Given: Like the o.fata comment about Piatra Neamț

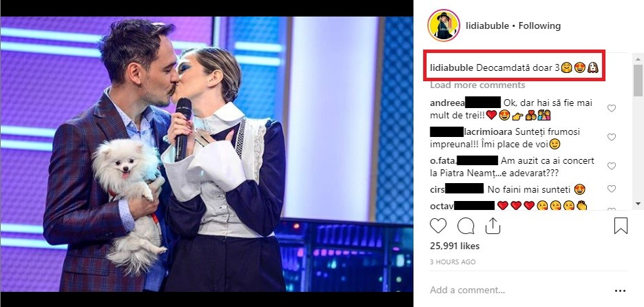Looking at the screenshot, I should point(612,166).
